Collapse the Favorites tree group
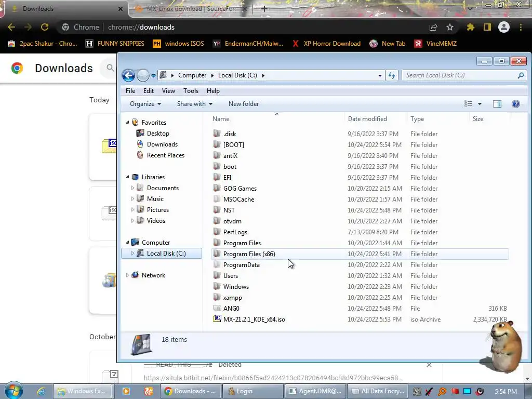 point(128,122)
